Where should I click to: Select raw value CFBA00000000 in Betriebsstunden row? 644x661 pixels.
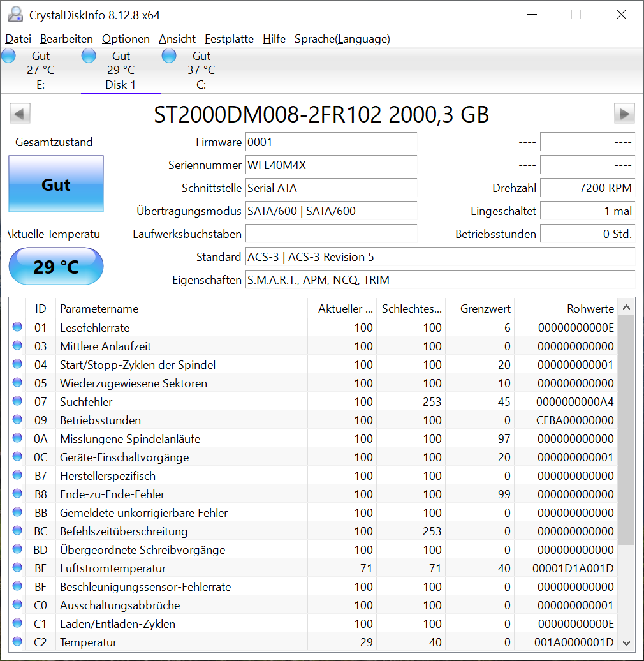[x=575, y=420]
